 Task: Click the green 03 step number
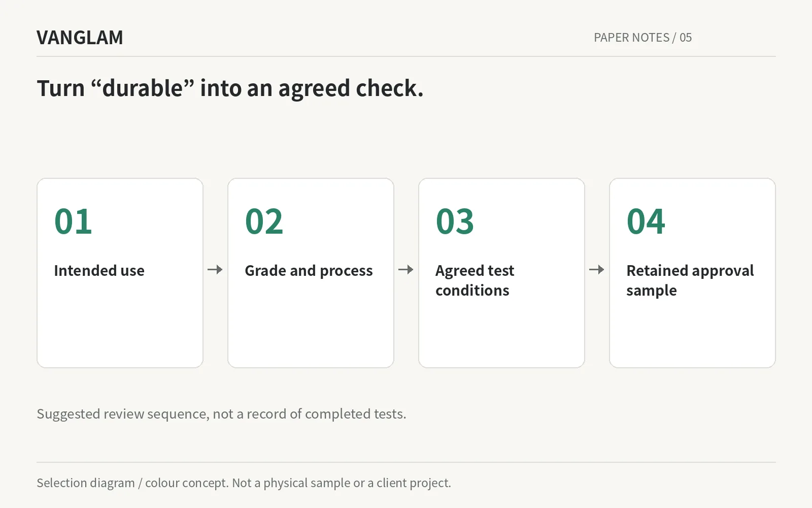point(455,221)
